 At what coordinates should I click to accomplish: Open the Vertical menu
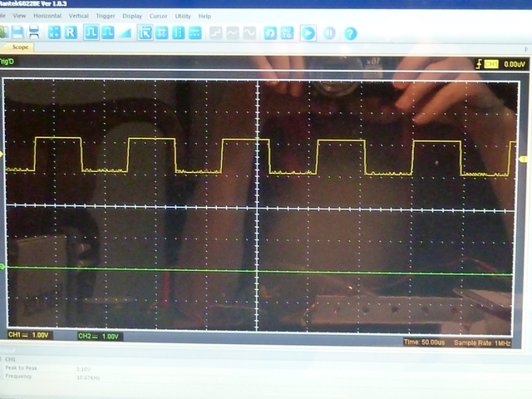[x=79, y=16]
